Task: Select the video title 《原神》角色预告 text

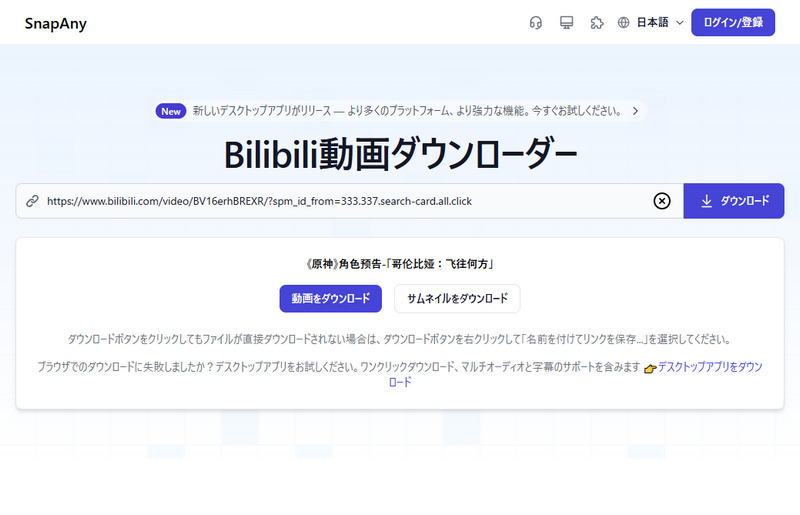Action: coord(400,264)
